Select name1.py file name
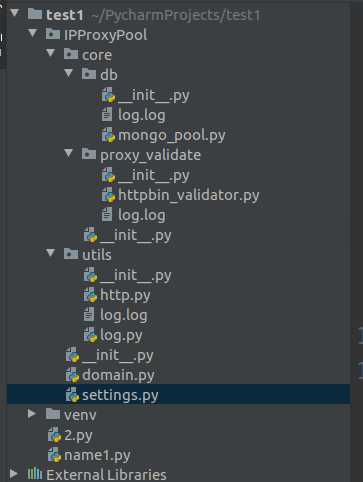363x482 pixels. [97, 456]
